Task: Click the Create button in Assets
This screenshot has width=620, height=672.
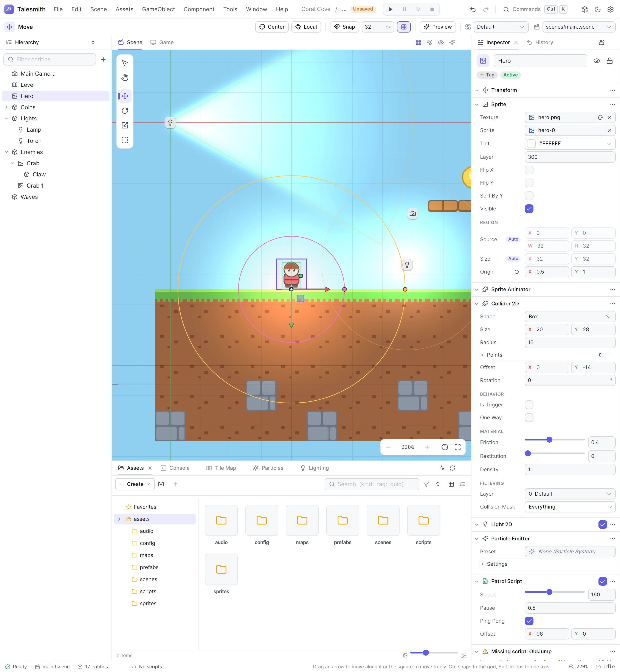Action: coord(135,484)
